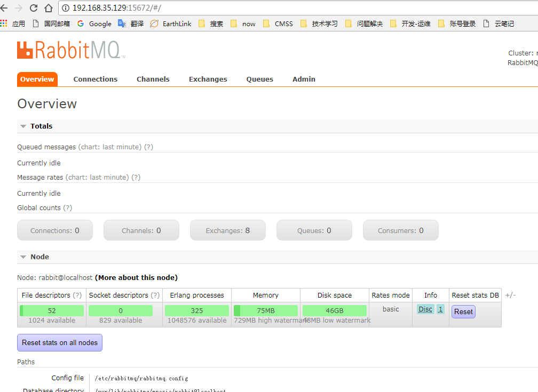Open the 开发-运维 bookmark folder
This screenshot has height=392, width=538.
[x=410, y=23]
